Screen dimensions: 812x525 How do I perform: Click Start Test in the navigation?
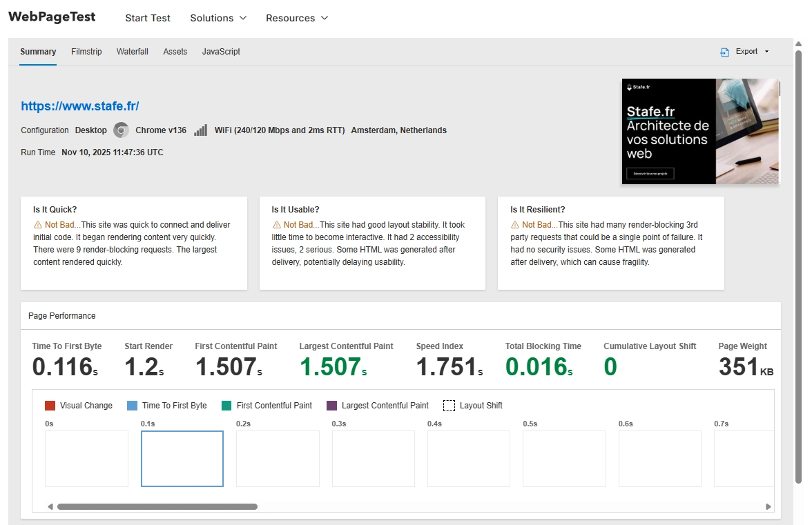(147, 18)
